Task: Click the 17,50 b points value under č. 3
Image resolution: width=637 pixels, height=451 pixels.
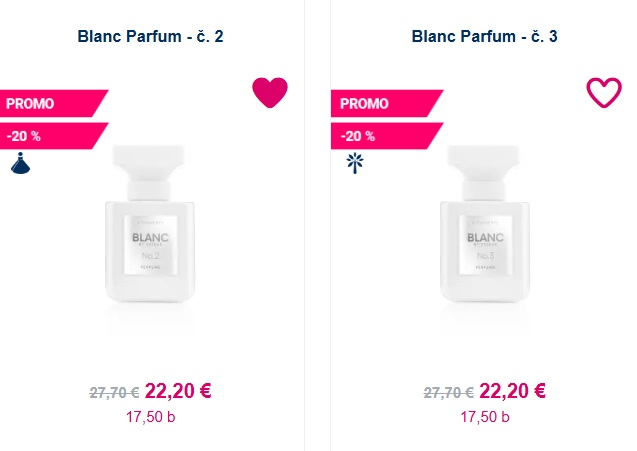Action: tap(485, 417)
